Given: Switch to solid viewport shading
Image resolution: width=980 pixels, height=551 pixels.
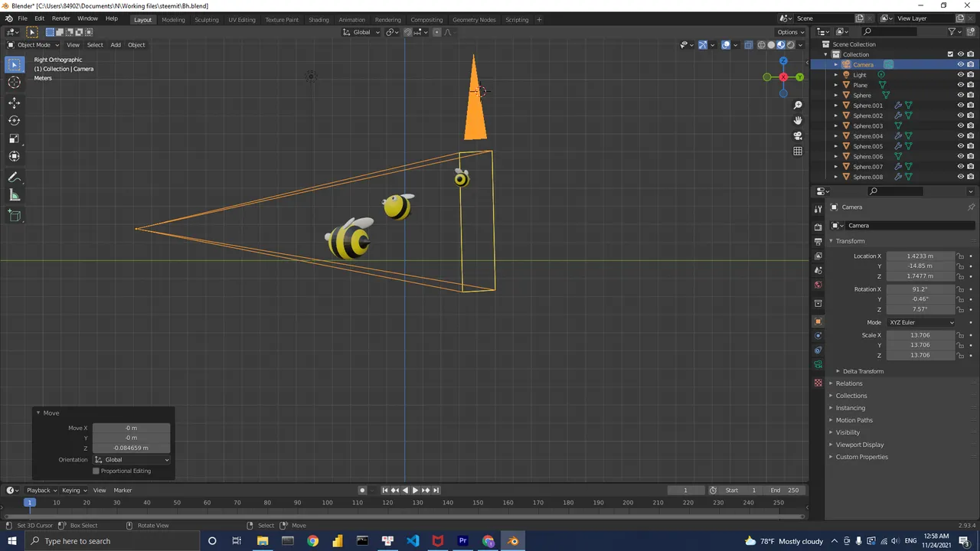Looking at the screenshot, I should pyautogui.click(x=771, y=44).
